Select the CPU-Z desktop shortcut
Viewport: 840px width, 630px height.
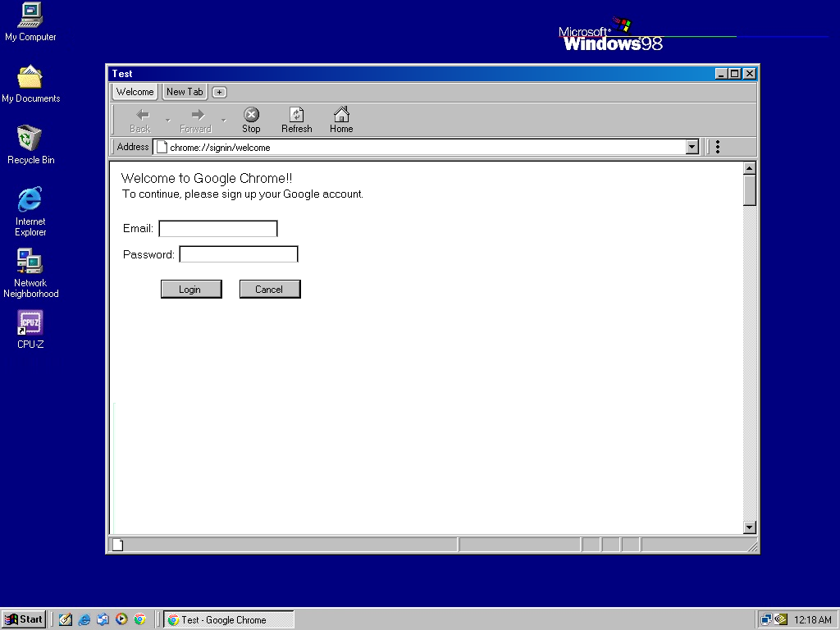point(30,322)
